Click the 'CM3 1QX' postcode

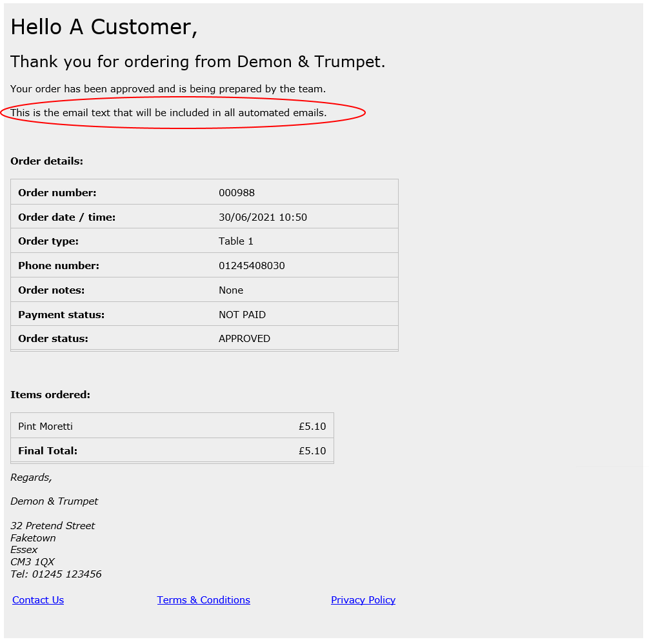coord(32,562)
